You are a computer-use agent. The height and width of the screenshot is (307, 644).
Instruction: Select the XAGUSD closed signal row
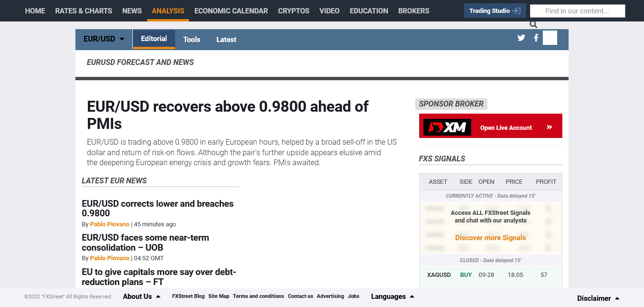[490, 275]
